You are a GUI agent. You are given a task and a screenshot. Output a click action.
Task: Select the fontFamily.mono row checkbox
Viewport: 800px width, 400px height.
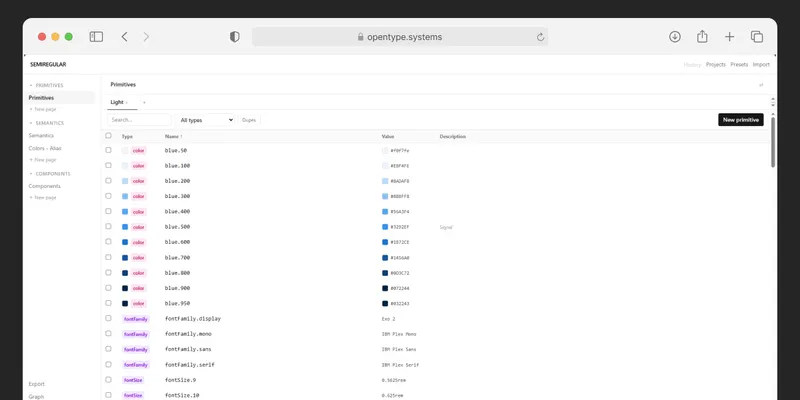pos(108,334)
